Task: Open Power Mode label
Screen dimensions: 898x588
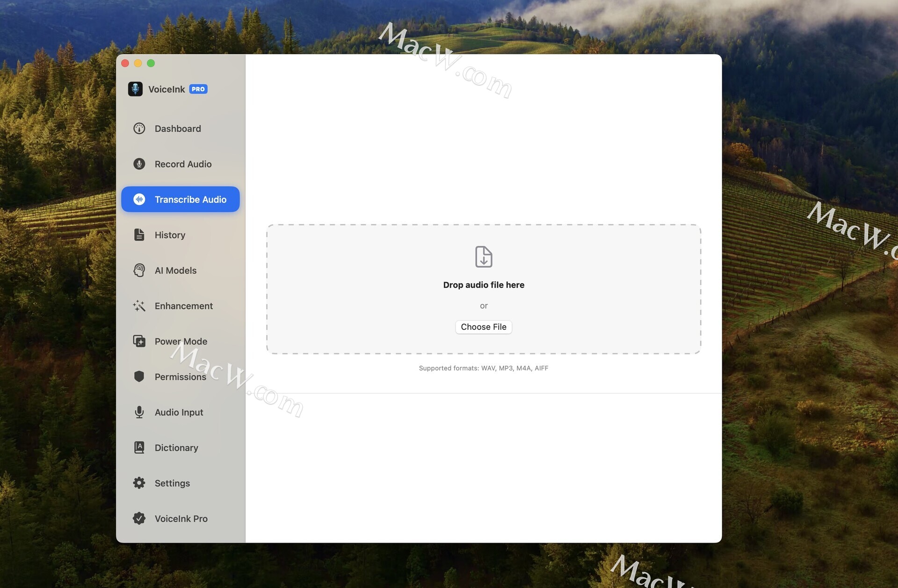Action: click(181, 341)
